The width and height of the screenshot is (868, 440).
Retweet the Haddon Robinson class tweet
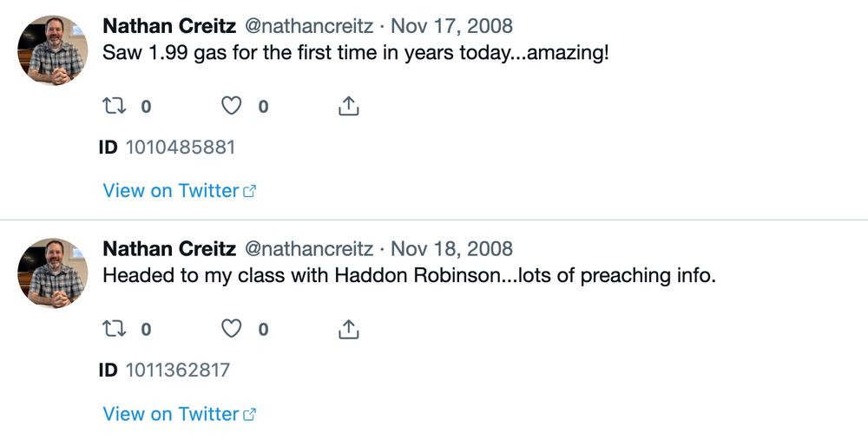(114, 329)
